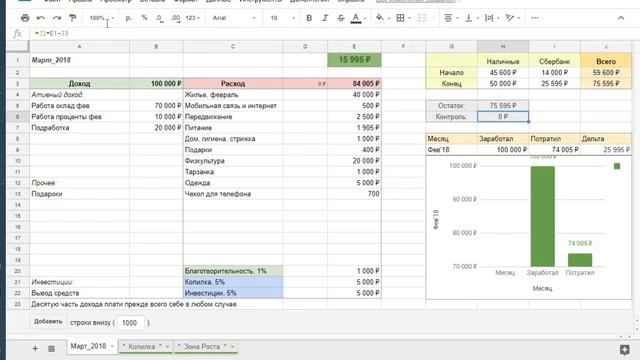Image resolution: width=640 pixels, height=360 pixels.
Task: Select the Работа оклад фев cell
Action: pyautogui.click(x=80, y=106)
